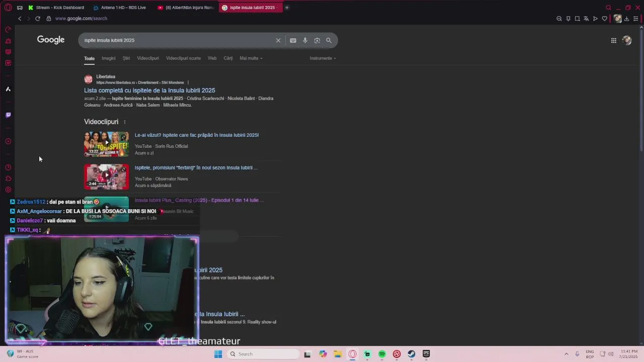Open the sidebar settings gear
This screenshot has height=362, width=644.
click(8, 190)
